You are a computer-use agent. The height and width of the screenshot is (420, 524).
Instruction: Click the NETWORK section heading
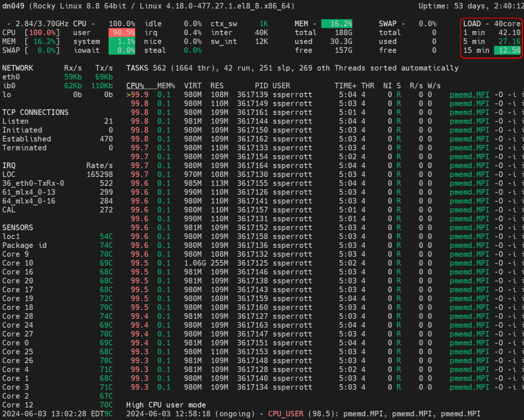coord(18,68)
